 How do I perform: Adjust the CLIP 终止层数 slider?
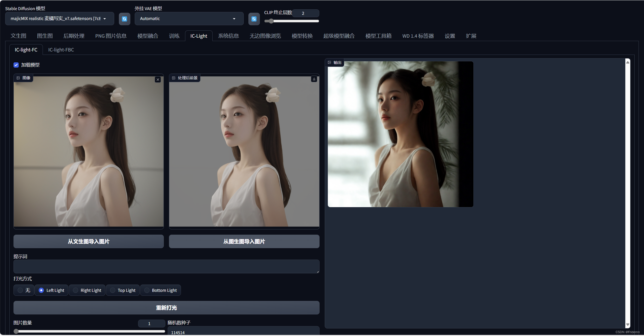tap(271, 21)
